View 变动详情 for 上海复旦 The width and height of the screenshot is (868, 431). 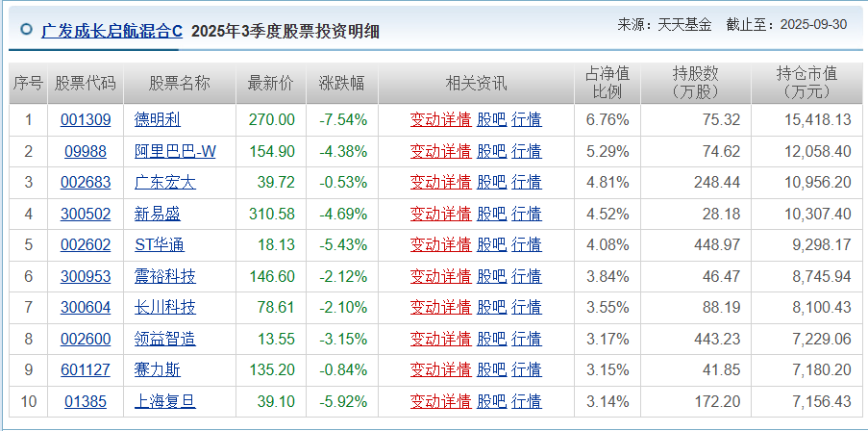[440, 401]
